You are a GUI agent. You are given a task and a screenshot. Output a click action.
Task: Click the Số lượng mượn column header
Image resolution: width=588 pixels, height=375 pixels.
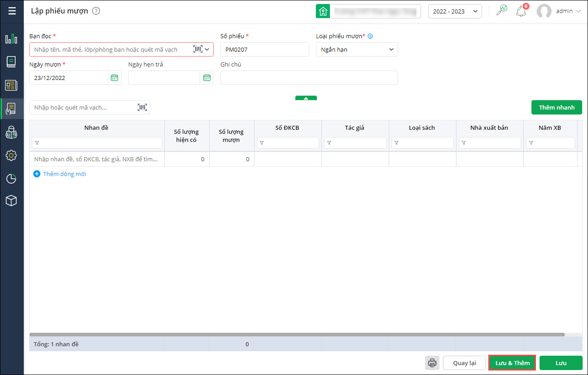pyautogui.click(x=232, y=136)
